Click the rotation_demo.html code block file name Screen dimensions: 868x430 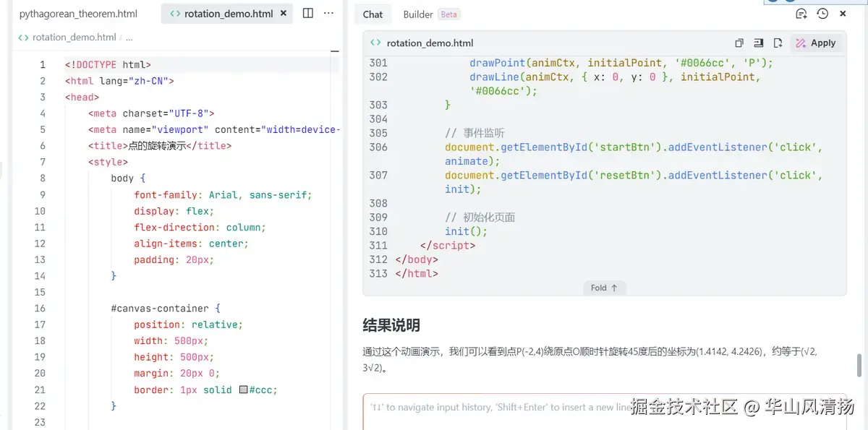pyautogui.click(x=430, y=43)
